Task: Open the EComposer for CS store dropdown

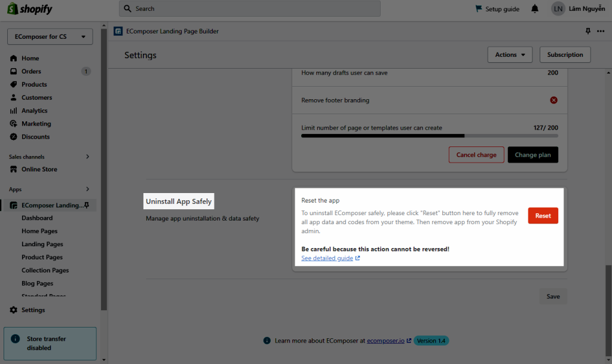Action: [50, 36]
